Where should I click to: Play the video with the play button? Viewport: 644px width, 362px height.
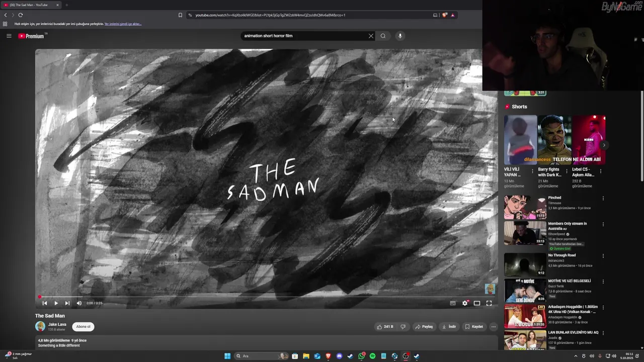[x=56, y=303]
